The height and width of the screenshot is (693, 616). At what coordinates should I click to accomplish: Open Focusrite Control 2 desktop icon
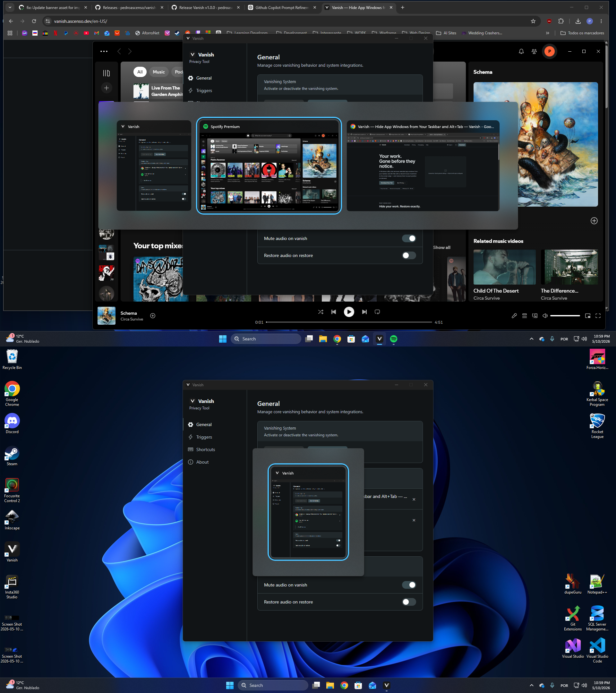[x=12, y=490]
